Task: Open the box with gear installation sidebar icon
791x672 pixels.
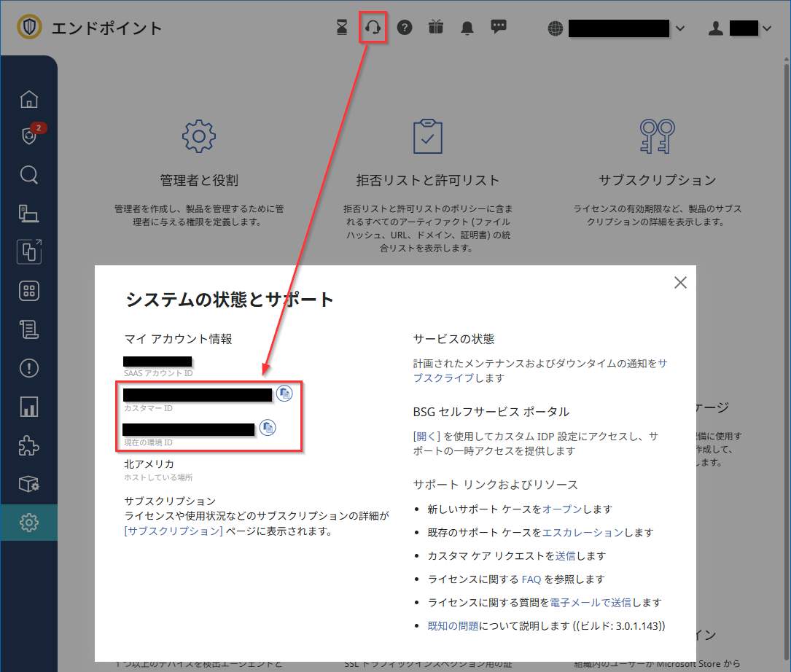Action: [x=28, y=485]
